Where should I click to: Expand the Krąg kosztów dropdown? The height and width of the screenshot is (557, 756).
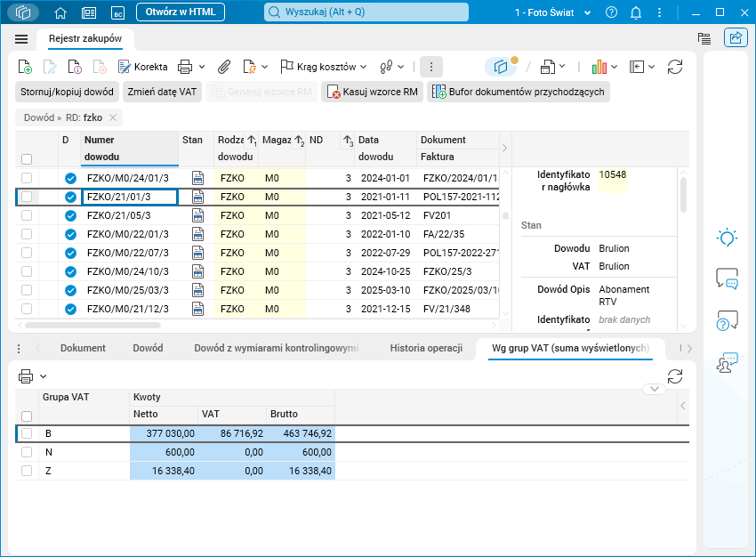pyautogui.click(x=363, y=67)
